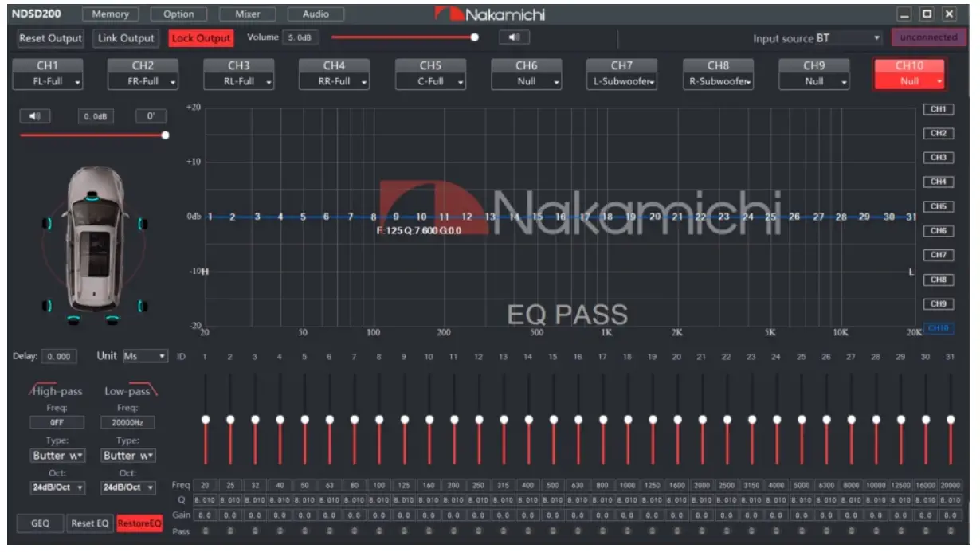This screenshot has height=552, width=980.
Task: Click the High-pass Freq OFF field
Action: point(56,423)
